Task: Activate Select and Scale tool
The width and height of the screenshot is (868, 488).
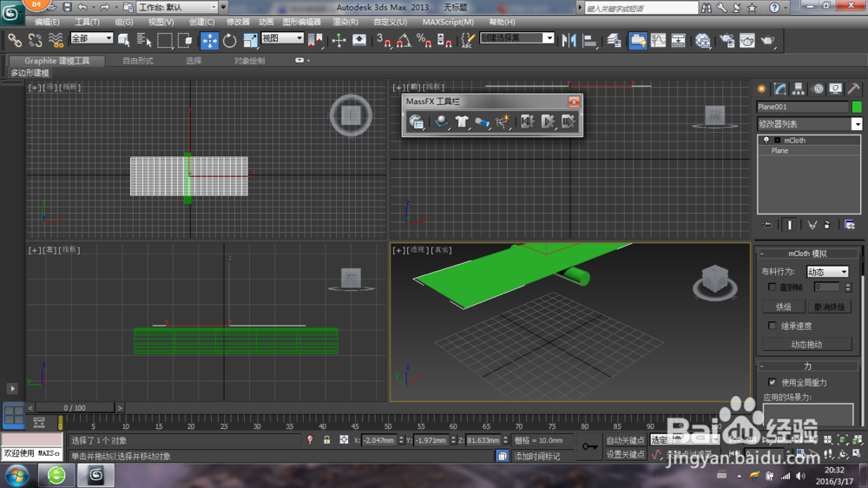Action: [250, 41]
